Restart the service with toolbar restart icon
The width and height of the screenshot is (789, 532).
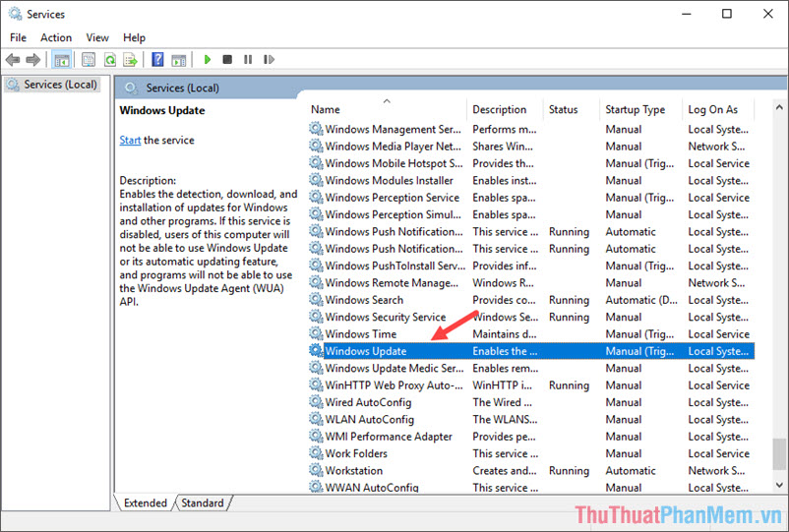(269, 59)
